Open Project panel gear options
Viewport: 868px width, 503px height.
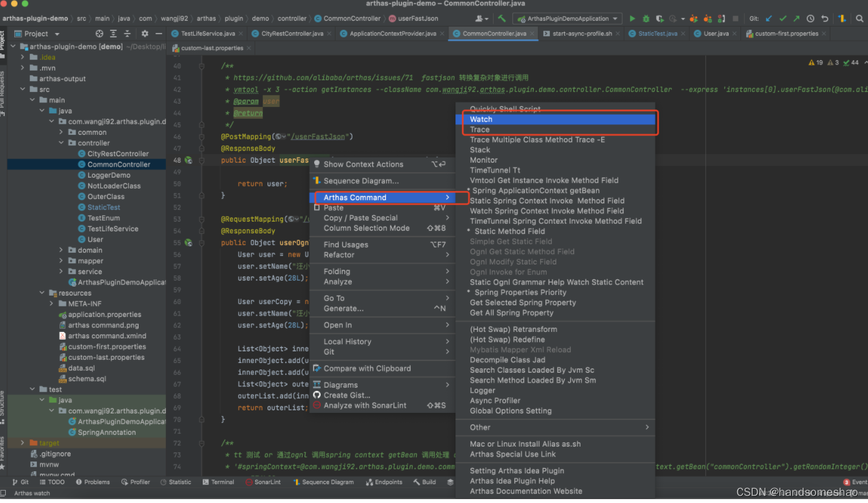click(144, 34)
